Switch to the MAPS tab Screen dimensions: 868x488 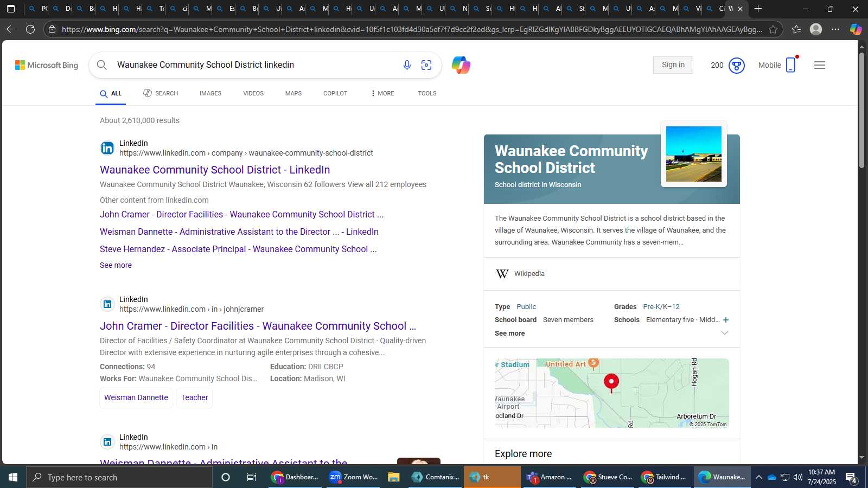(293, 93)
